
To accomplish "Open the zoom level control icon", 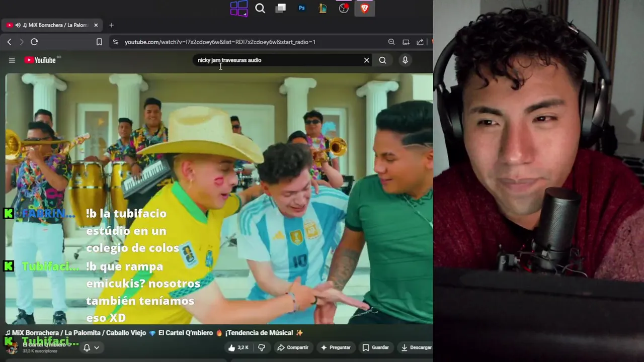I will coord(391,42).
